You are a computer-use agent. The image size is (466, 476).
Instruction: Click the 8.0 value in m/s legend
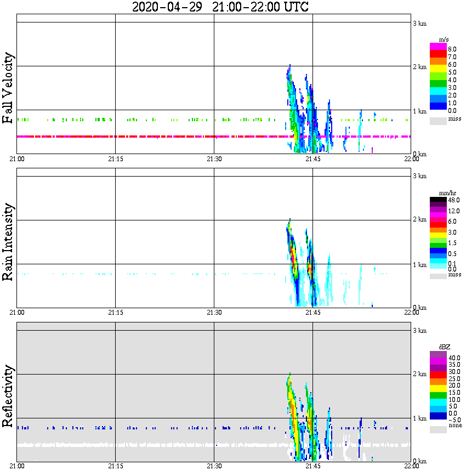click(x=452, y=49)
